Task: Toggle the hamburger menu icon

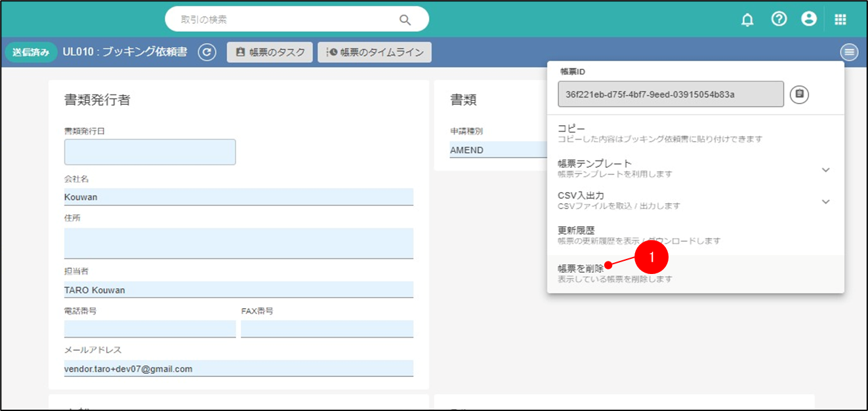Action: tap(849, 52)
